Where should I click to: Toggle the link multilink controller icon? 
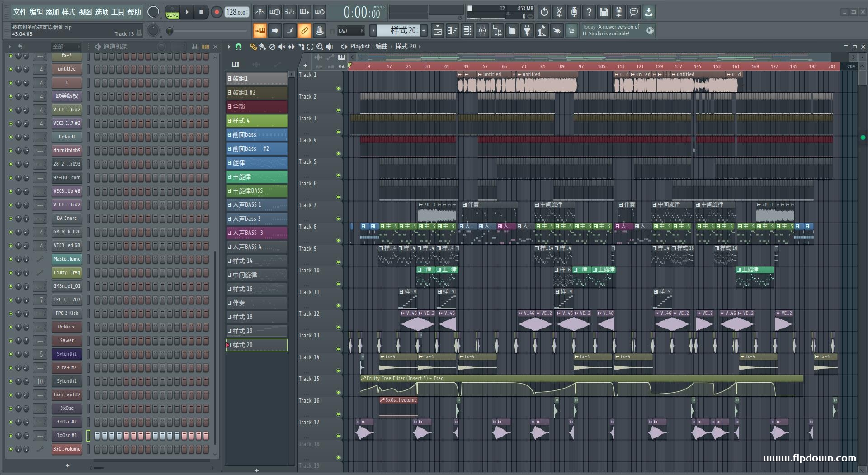coord(305,31)
